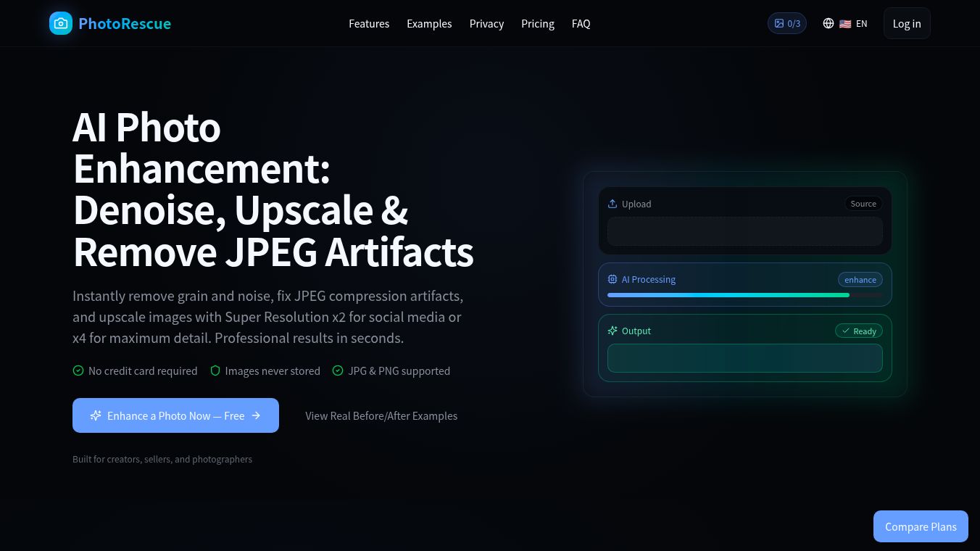
Task: Click the upload arrow icon in Upload card
Action: tap(612, 204)
